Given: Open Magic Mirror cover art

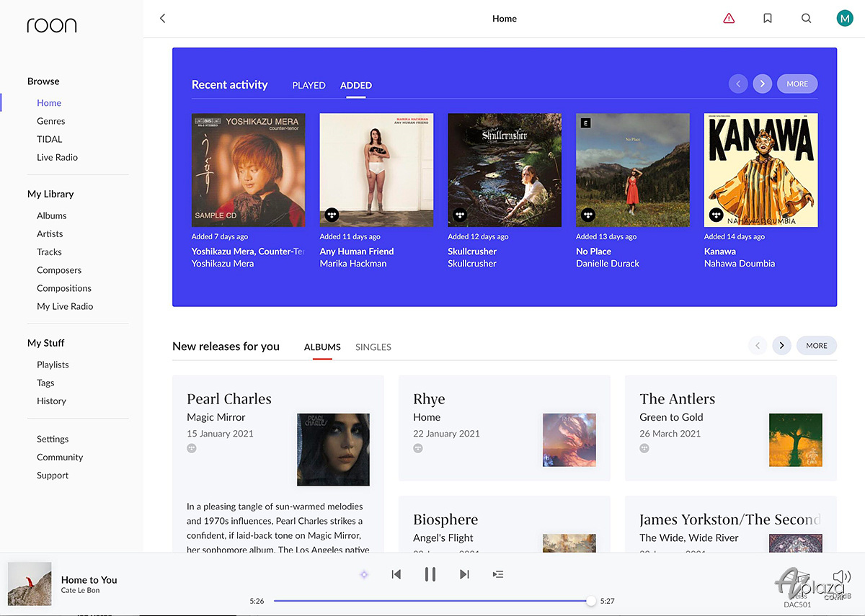Looking at the screenshot, I should (333, 450).
